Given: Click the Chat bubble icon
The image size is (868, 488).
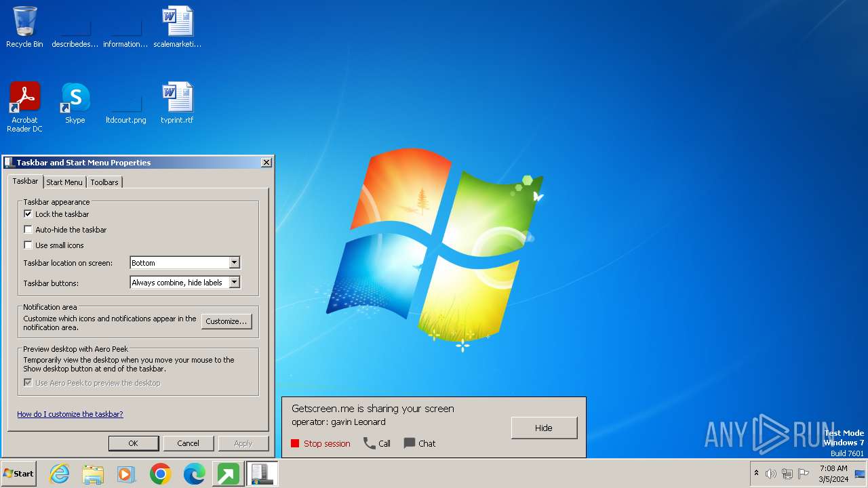Looking at the screenshot, I should tap(410, 443).
